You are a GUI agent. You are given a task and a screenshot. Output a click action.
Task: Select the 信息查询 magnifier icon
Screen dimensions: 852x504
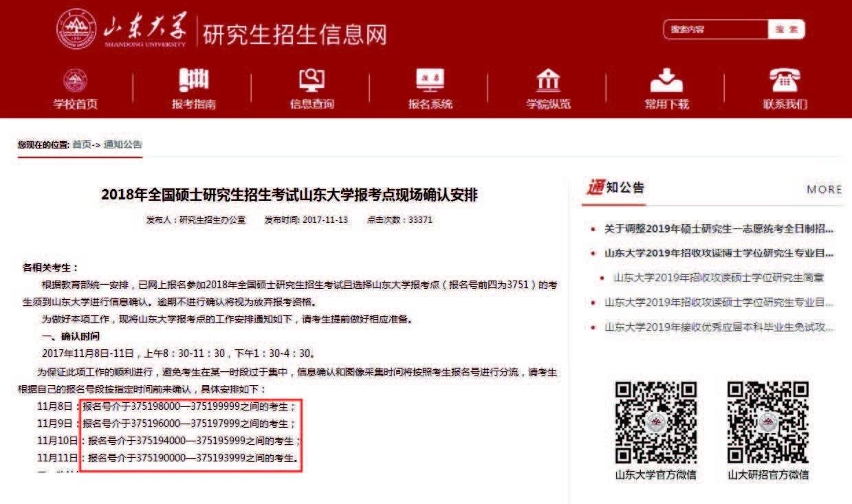(x=312, y=80)
